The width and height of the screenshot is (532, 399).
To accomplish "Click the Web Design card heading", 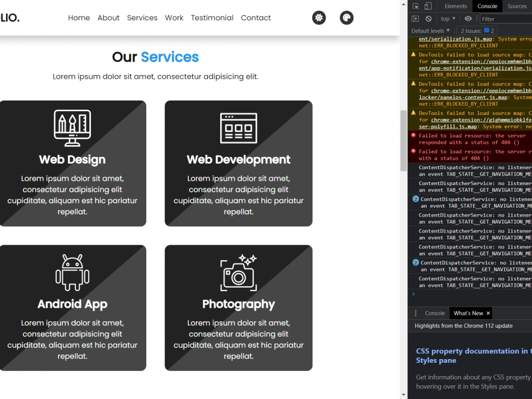I will [x=72, y=160].
